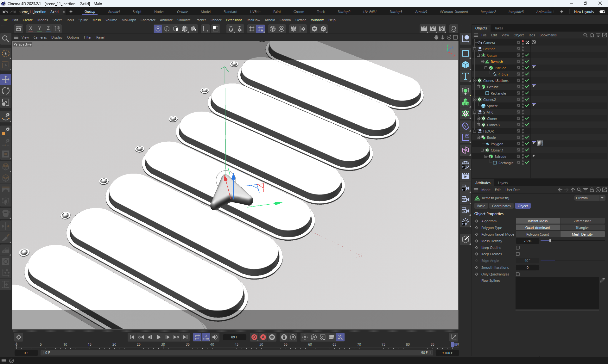Click the Cube primitive icon
Viewport: 608px width, 364px height.
click(465, 65)
